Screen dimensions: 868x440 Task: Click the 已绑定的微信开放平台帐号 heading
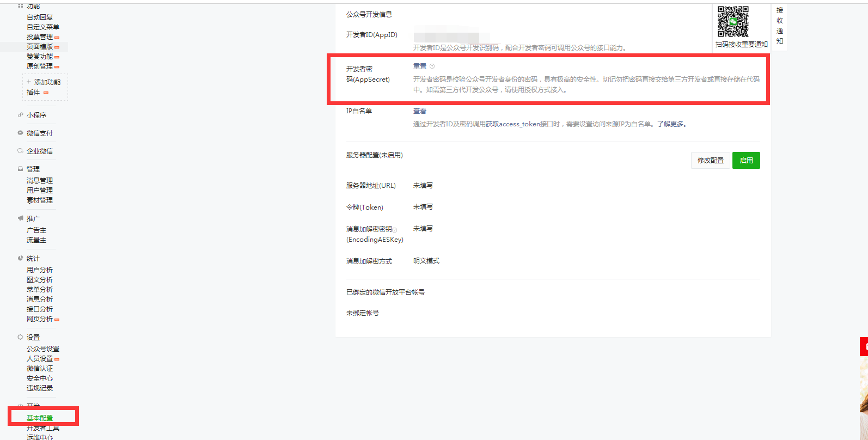(386, 292)
